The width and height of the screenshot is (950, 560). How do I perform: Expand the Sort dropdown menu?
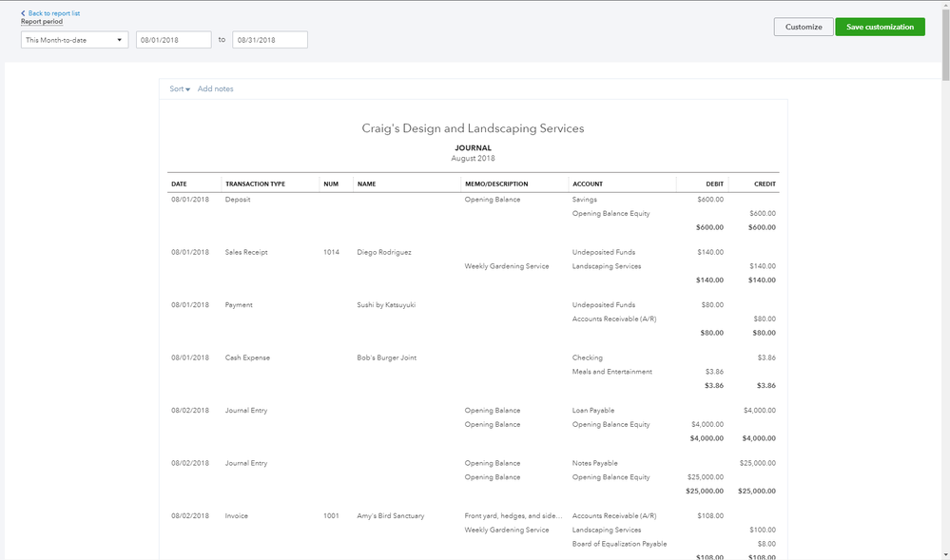tap(180, 89)
